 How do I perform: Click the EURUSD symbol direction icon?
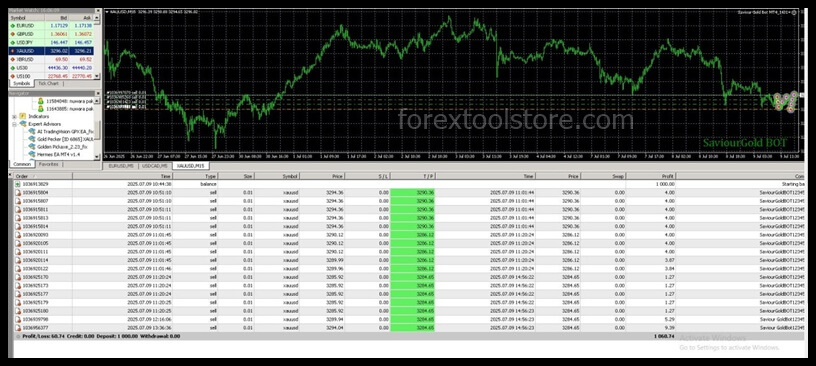(12, 25)
